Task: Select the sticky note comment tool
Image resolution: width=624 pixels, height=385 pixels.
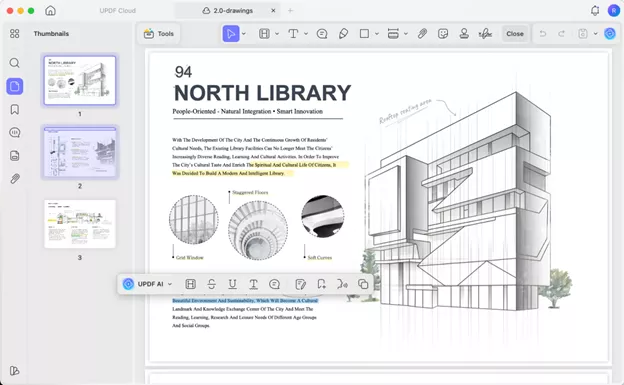Action: click(x=322, y=34)
